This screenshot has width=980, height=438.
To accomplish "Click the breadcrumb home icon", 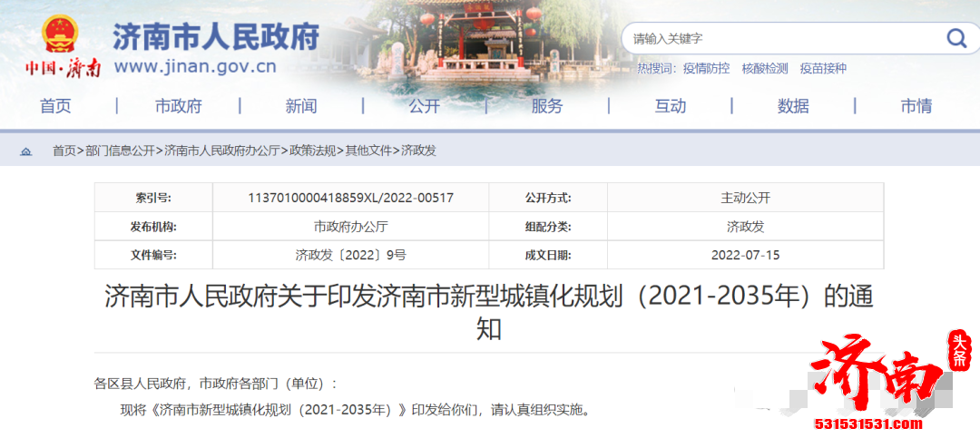I will pos(25,151).
